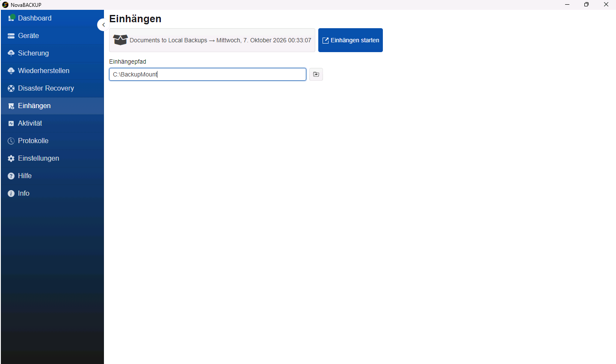The image size is (616, 364).
Task: Click the Sicherung cloud upload icon
Action: 11,53
